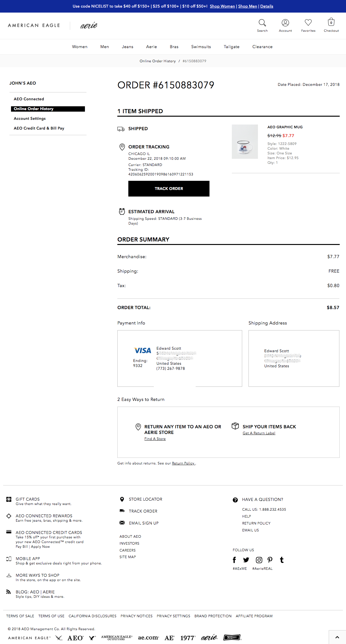Click the Account profile icon
The width and height of the screenshot is (346, 644).
pos(285,23)
